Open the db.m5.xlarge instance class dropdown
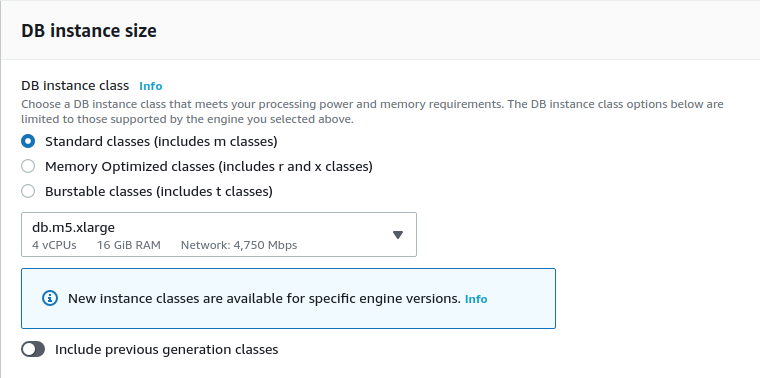 point(219,235)
